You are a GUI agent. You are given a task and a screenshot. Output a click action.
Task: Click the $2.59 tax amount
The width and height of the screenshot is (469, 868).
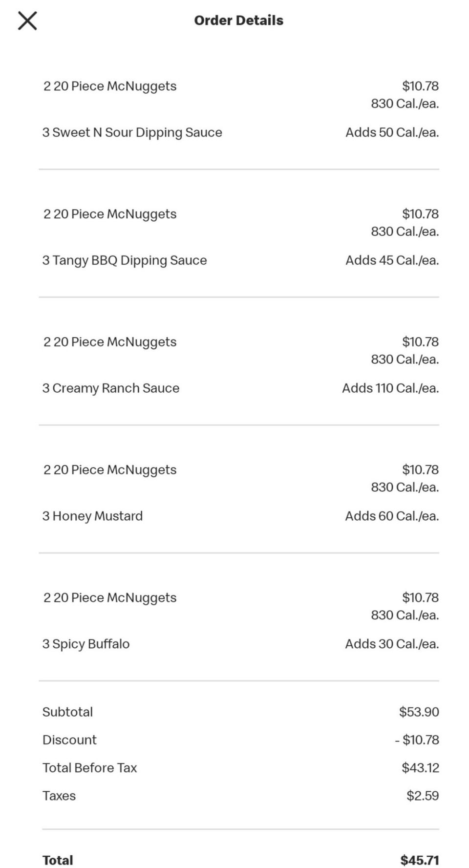click(x=423, y=796)
